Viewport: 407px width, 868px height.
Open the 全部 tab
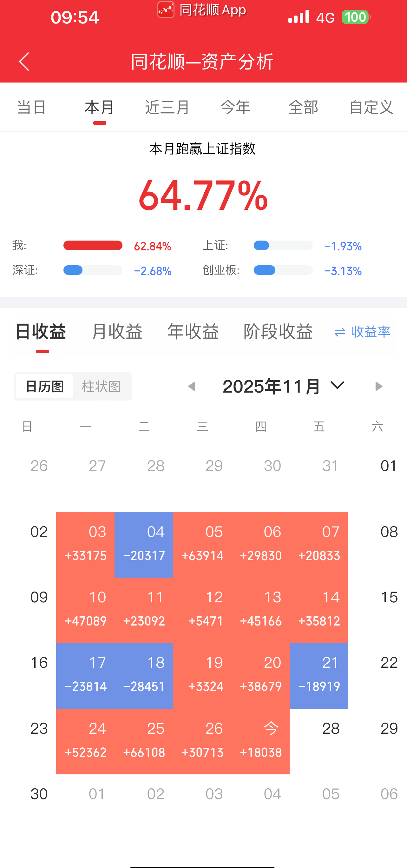pyautogui.click(x=303, y=108)
